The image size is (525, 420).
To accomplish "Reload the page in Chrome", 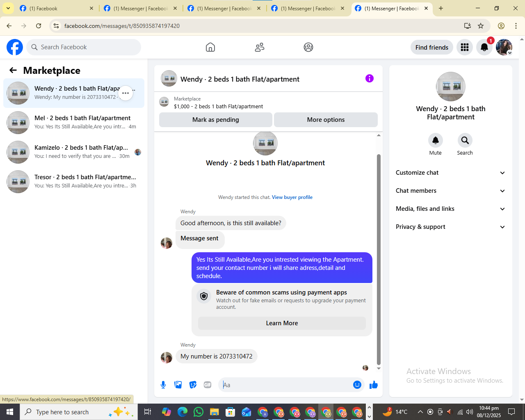I will coord(39,26).
